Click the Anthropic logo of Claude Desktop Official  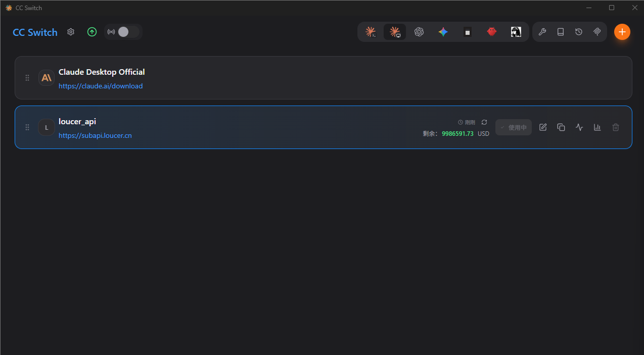point(47,78)
